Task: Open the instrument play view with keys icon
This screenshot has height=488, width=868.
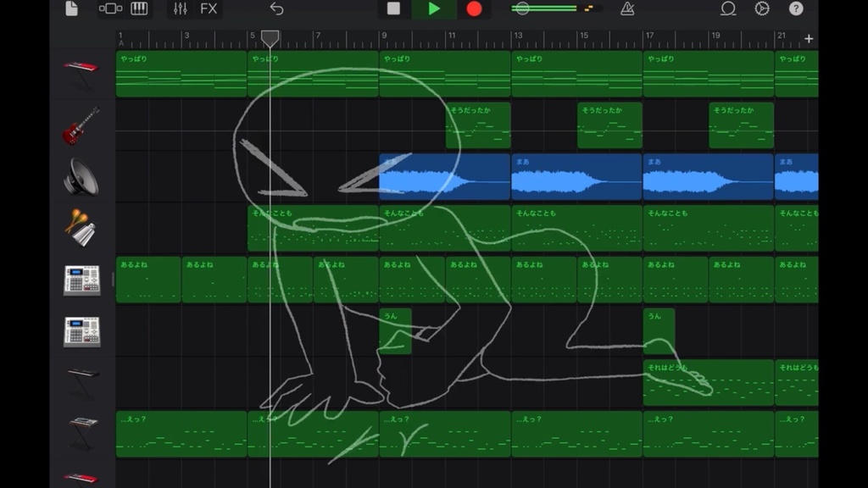Action: [138, 10]
